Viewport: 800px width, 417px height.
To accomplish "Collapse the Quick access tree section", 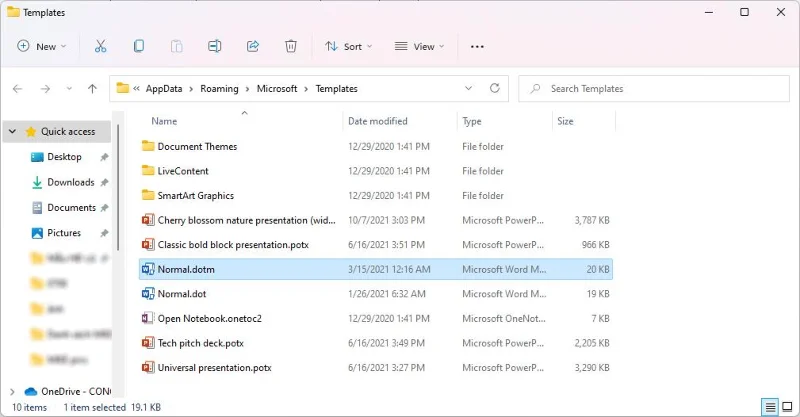I will click(12, 131).
